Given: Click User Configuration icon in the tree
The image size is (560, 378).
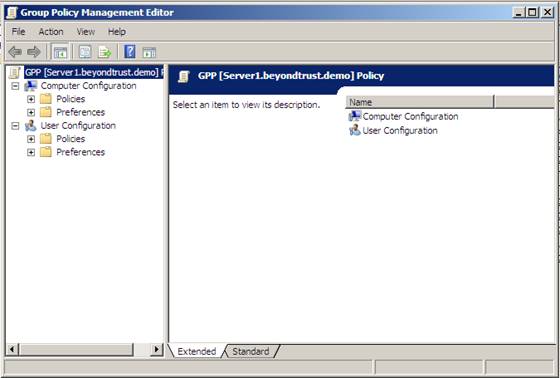Looking at the screenshot, I should (31, 126).
